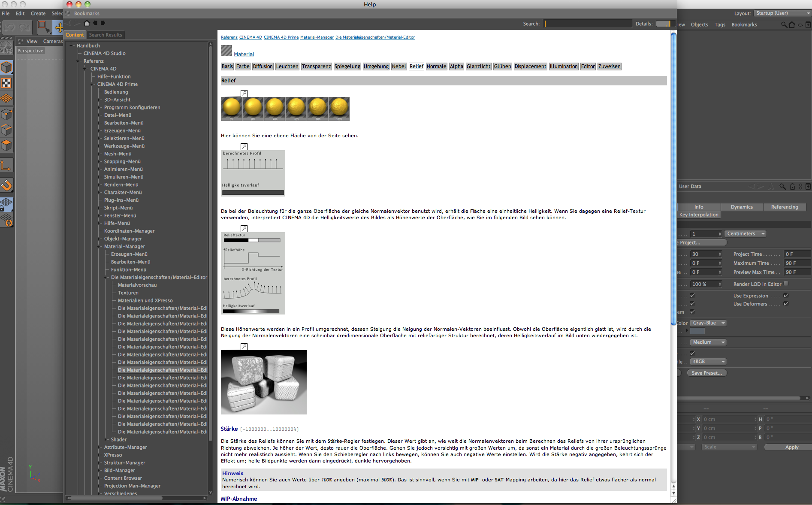The image size is (812, 505).
Task: Toggle the checkbox above the Gray-Blue dropdown
Action: [692, 311]
